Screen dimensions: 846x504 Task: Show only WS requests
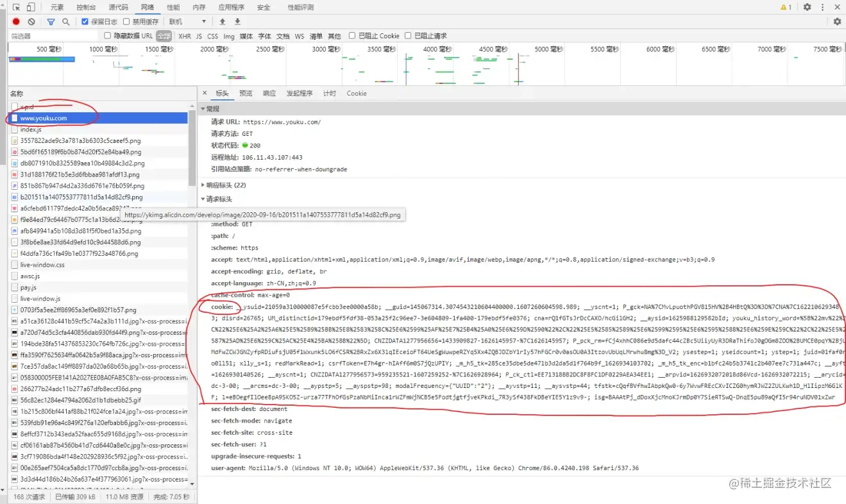(300, 36)
